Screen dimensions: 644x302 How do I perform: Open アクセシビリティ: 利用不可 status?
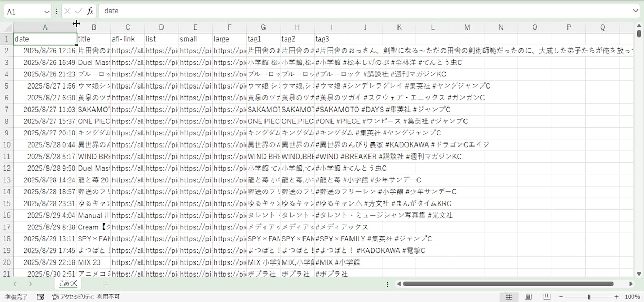click(x=86, y=297)
